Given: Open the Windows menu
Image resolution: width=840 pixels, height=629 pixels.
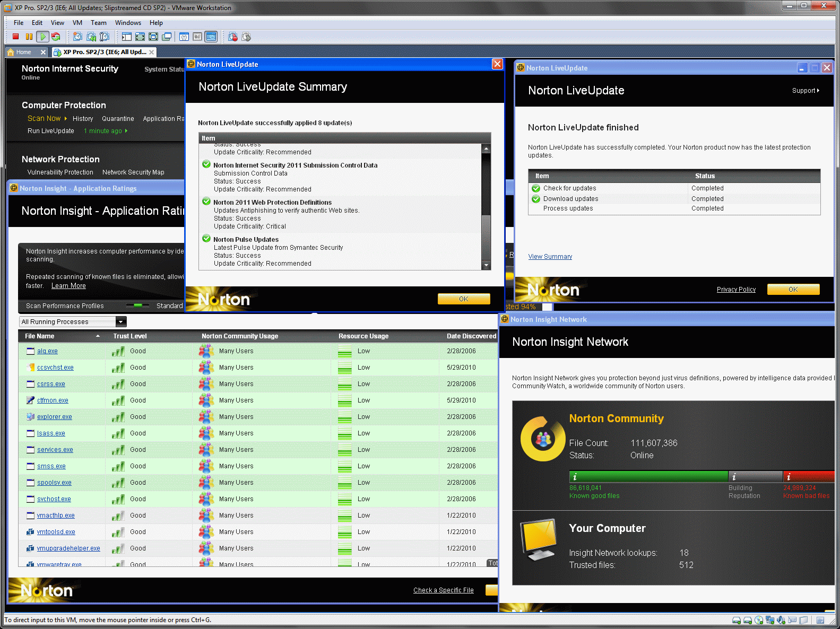Looking at the screenshot, I should point(128,23).
